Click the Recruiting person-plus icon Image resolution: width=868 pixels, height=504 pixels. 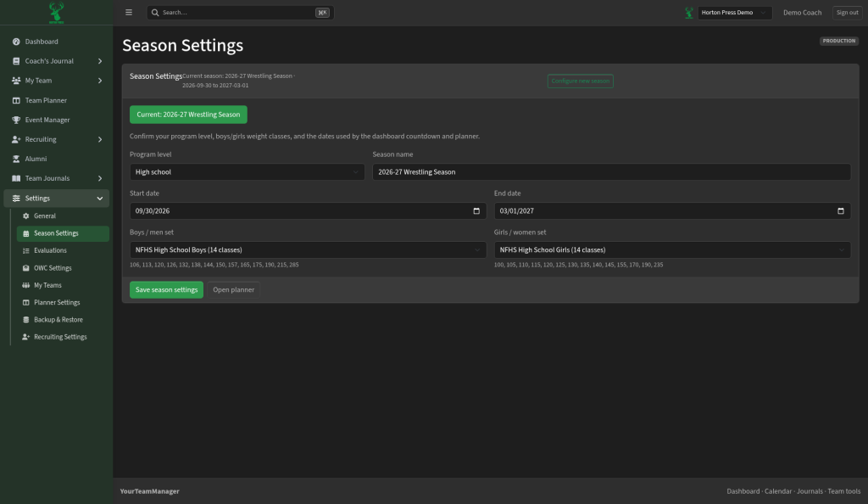16,139
